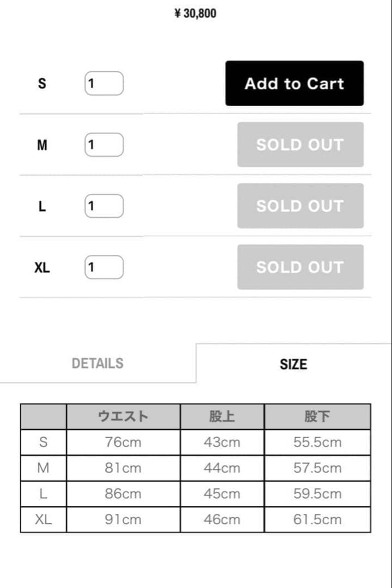The image size is (392, 588).
Task: Click the M size row label
Action: 42,145
